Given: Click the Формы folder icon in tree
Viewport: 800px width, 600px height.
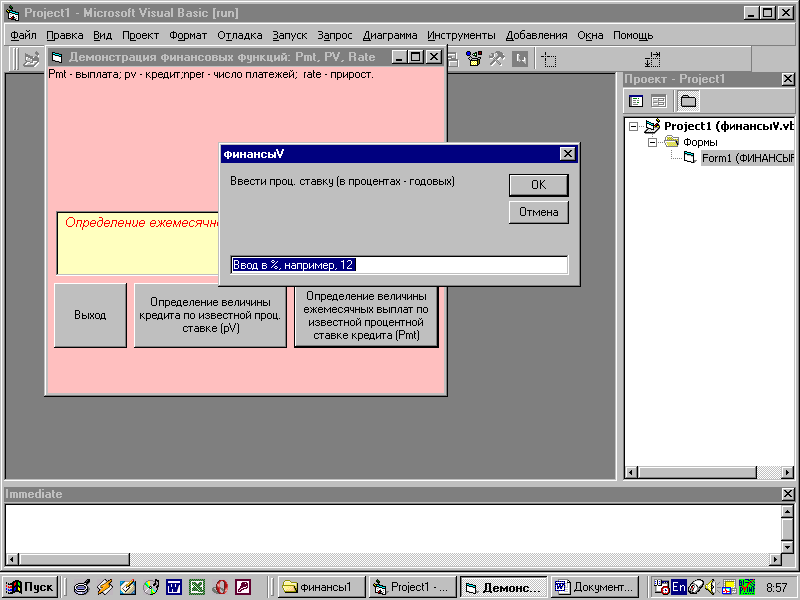Looking at the screenshot, I should (672, 141).
